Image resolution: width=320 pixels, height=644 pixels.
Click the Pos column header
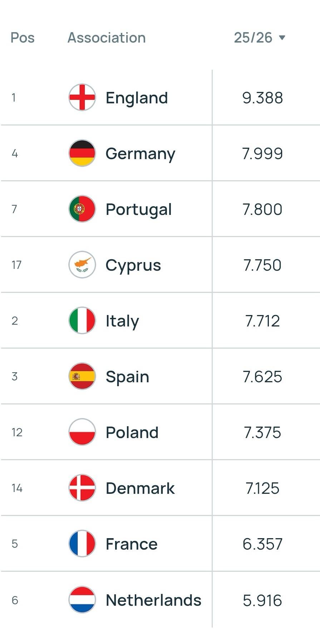[23, 38]
